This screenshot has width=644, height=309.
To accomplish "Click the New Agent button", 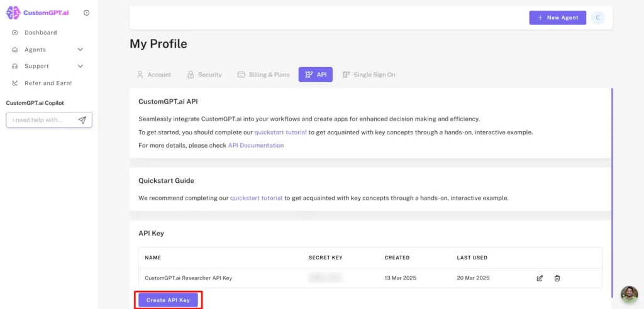I will coord(557,18).
